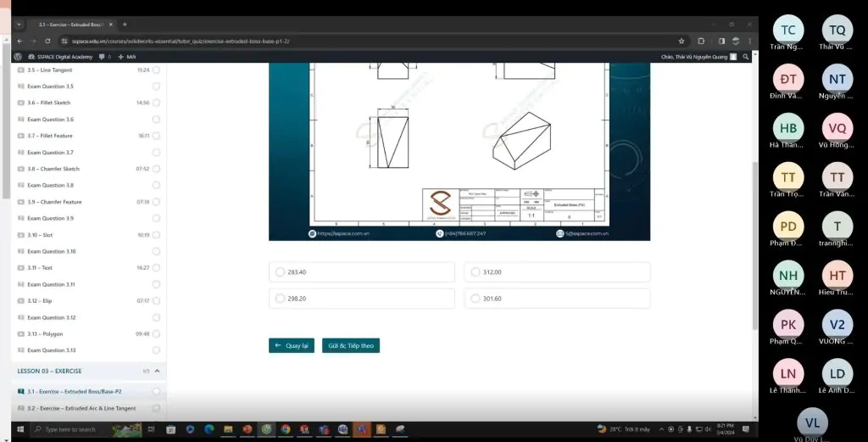Click the address bar URL
868x442 pixels.
(181, 41)
